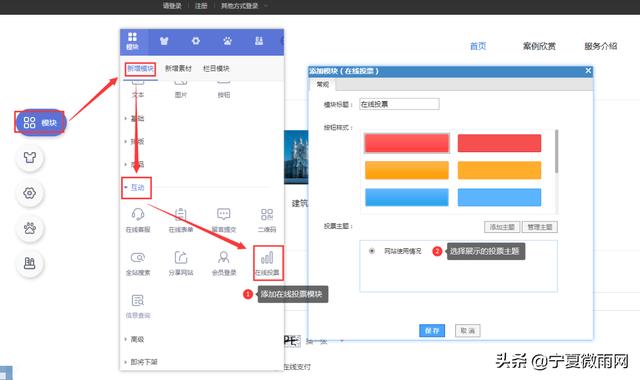The image size is (640, 380).
Task: Add the 图片 image module
Action: [x=181, y=91]
